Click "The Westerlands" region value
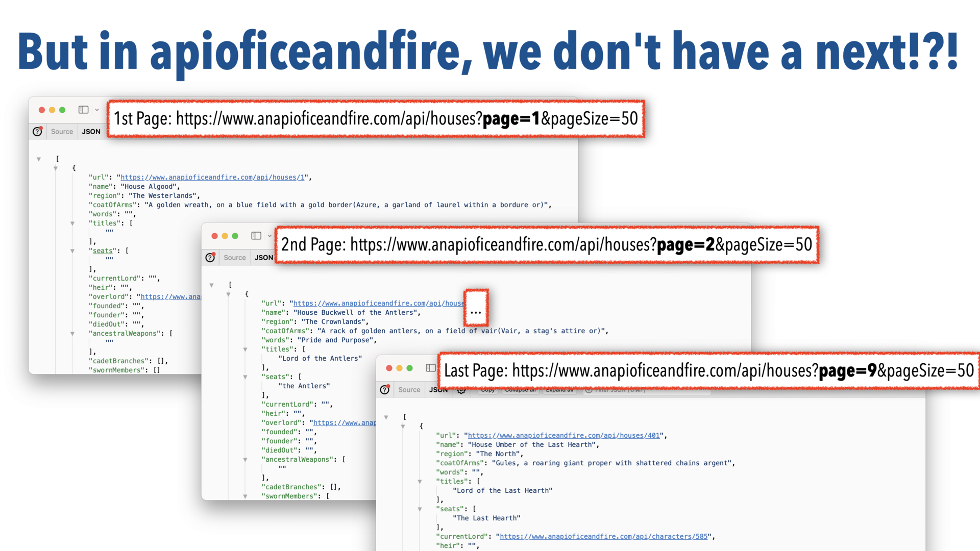The height and width of the screenshot is (551, 980). point(162,196)
